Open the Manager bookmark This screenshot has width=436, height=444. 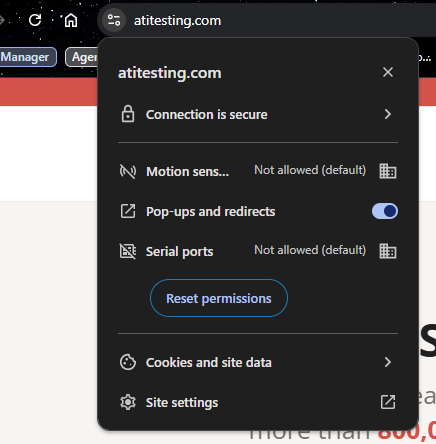tap(27, 57)
